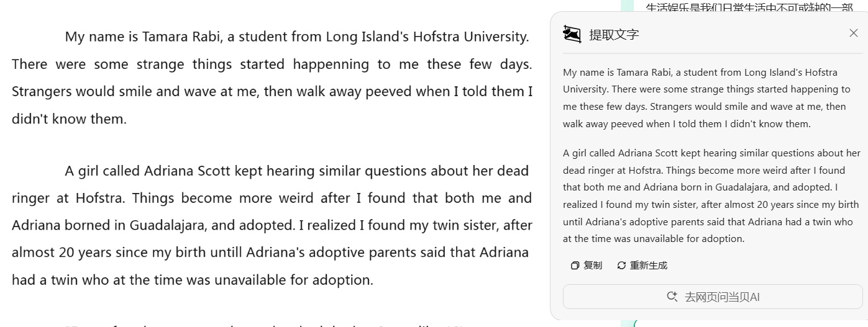868x327 pixels.
Task: Open 去网页问当贝AI
Action: tap(713, 297)
